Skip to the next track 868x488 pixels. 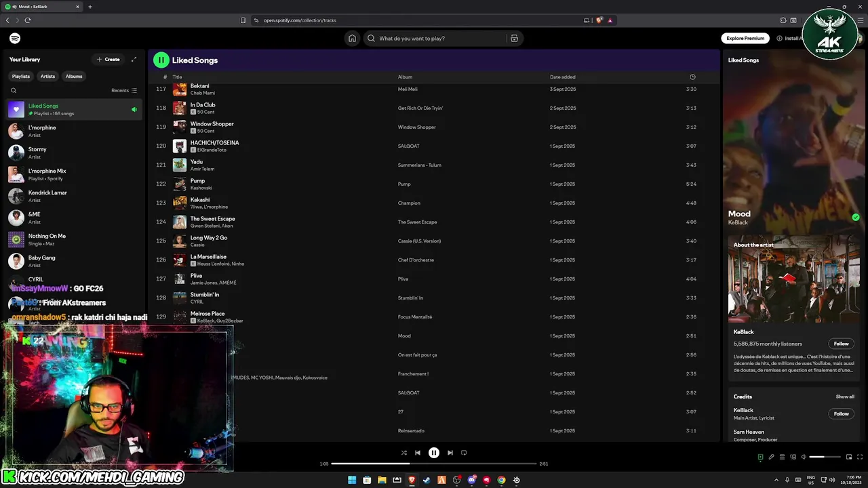[x=450, y=453]
